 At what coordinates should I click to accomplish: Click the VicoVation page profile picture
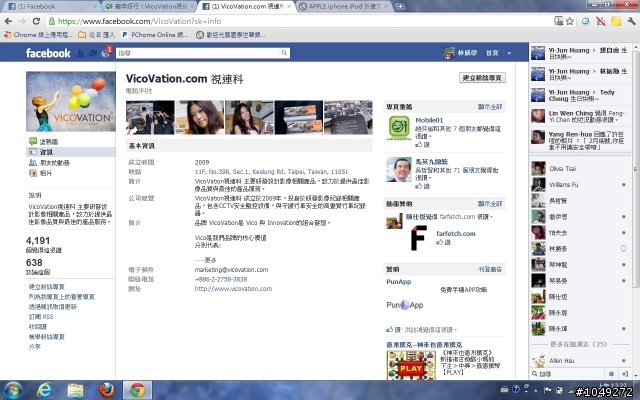pos(71,101)
